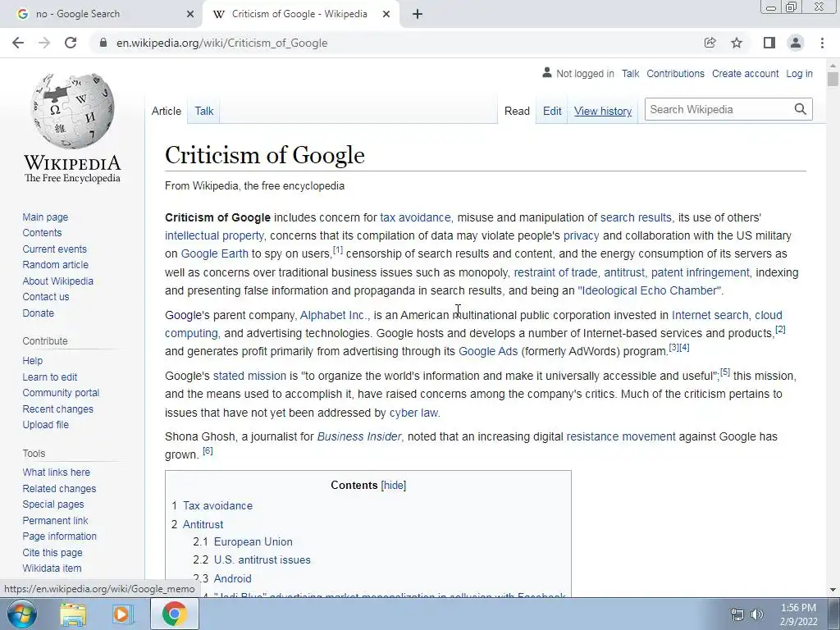This screenshot has width=840, height=630.
Task: Click the padlock site info icon
Action: tap(103, 43)
